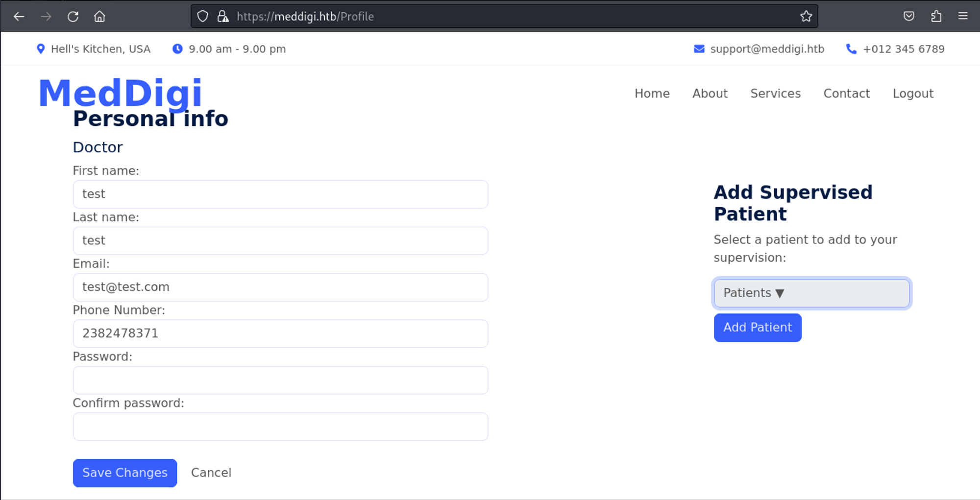
Task: Open the Services nav menu item
Action: (775, 94)
